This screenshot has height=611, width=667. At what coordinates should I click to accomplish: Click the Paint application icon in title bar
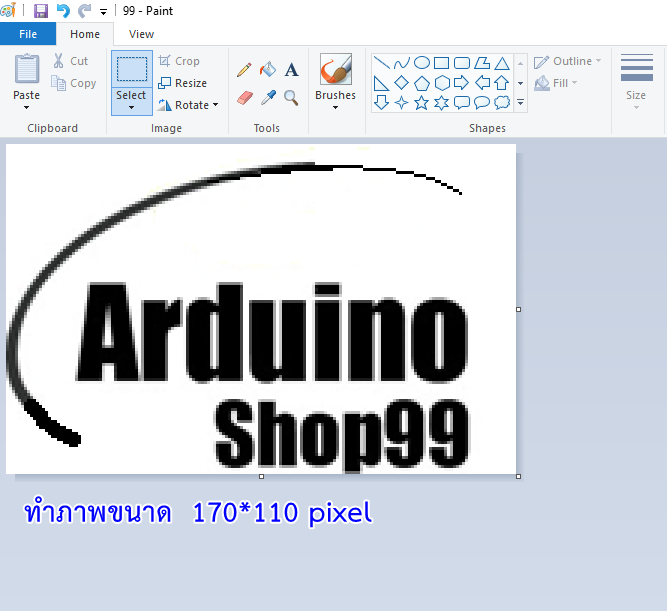8,10
